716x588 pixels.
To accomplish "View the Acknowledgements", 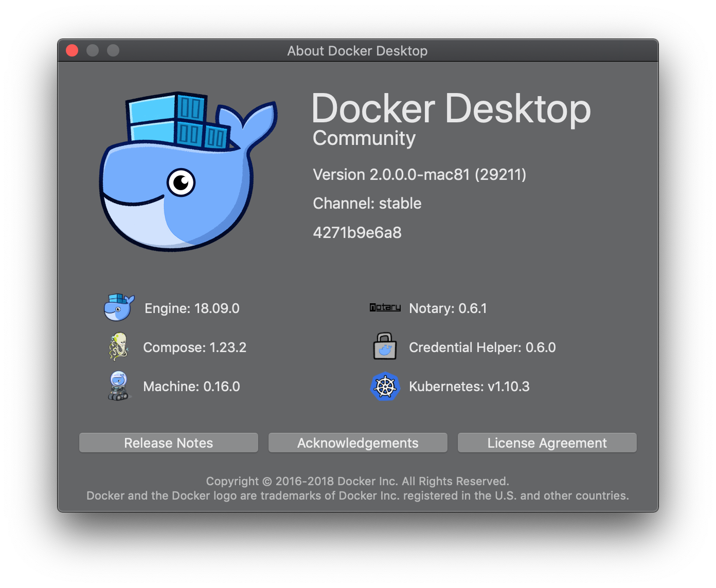I will pos(357,443).
